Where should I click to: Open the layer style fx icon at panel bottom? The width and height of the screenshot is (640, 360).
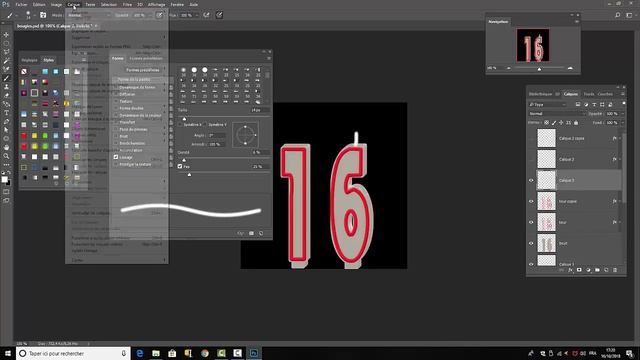click(570, 270)
